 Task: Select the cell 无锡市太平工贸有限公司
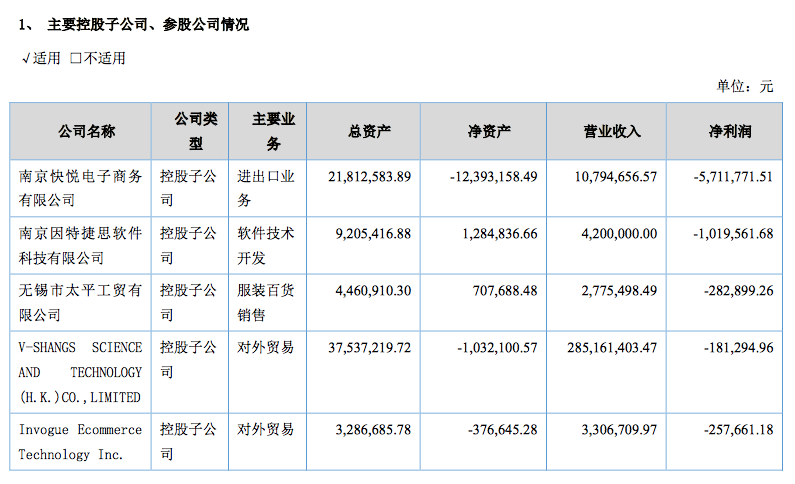(x=80, y=303)
